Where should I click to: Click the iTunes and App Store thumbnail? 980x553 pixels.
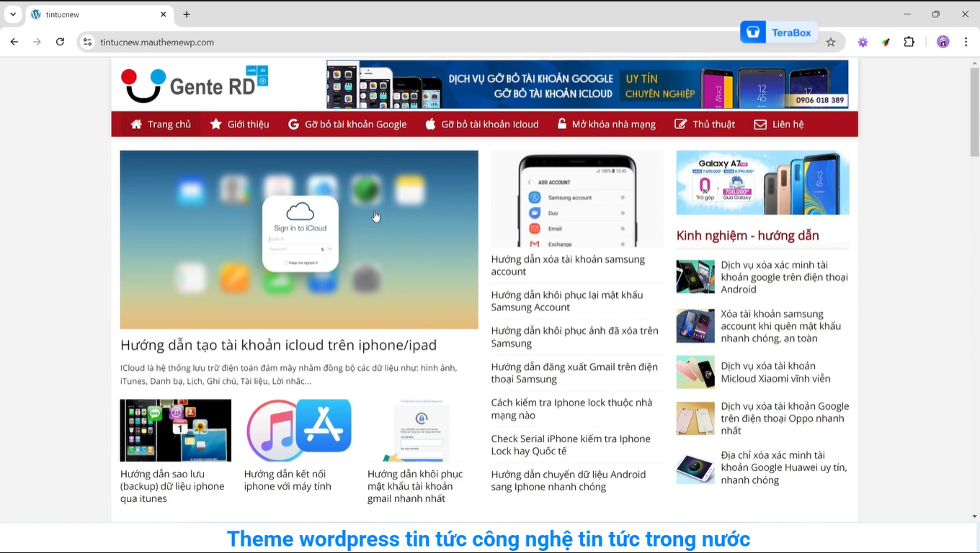pyautogui.click(x=299, y=430)
